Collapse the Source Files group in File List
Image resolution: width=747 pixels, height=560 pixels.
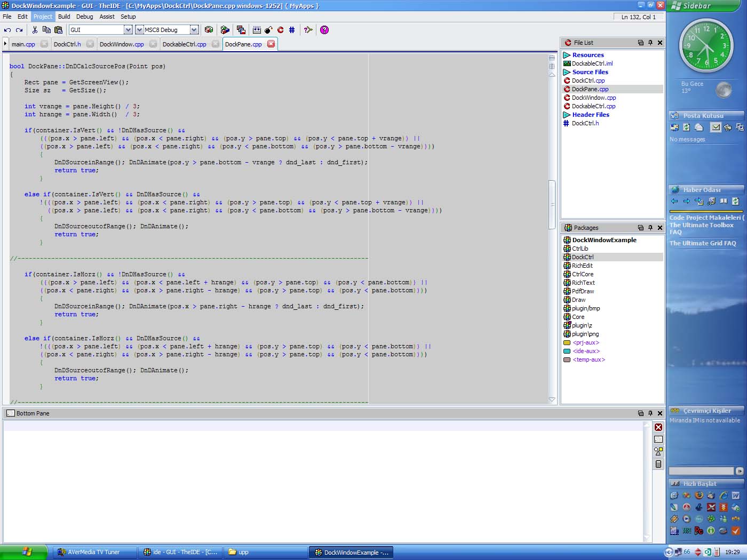click(x=567, y=72)
